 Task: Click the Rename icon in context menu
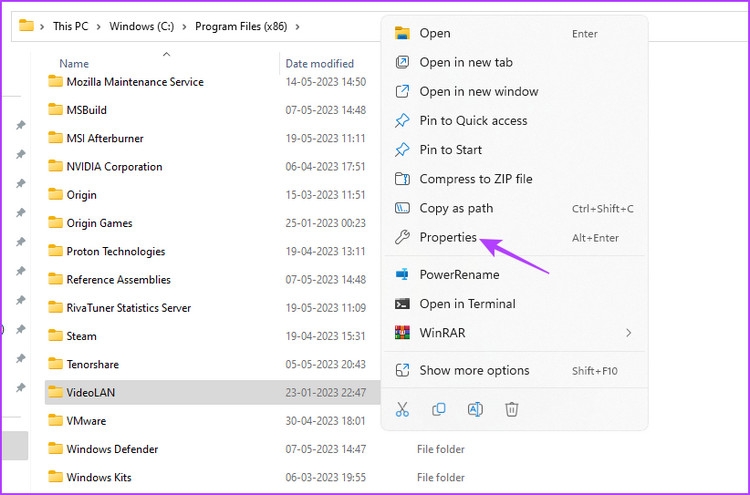coord(475,409)
